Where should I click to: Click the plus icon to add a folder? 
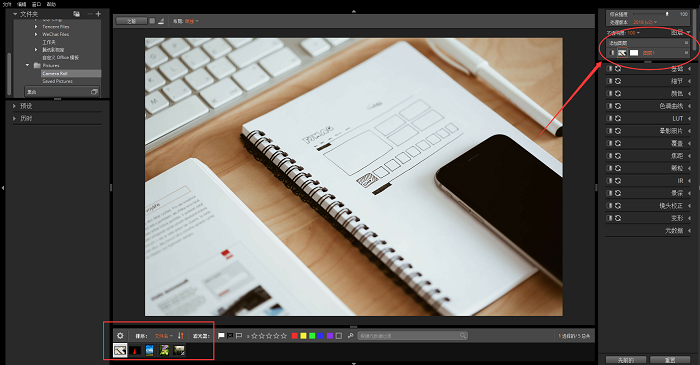click(98, 14)
